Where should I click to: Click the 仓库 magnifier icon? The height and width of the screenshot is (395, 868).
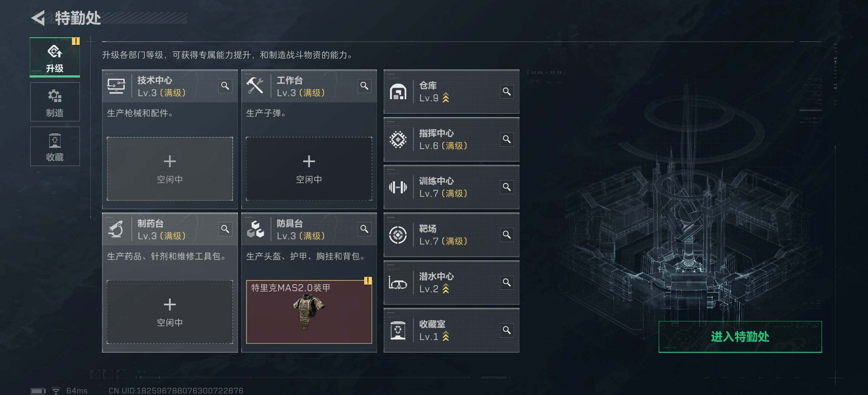pyautogui.click(x=507, y=91)
